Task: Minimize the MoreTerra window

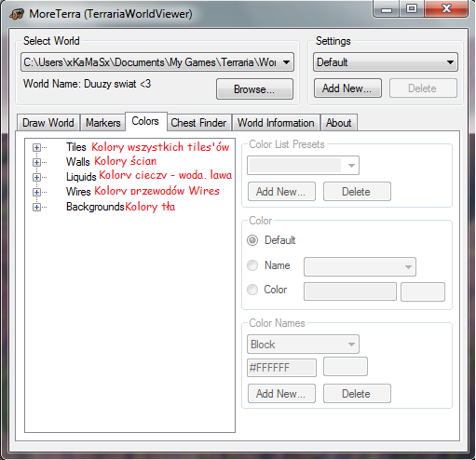Action: 387,9
